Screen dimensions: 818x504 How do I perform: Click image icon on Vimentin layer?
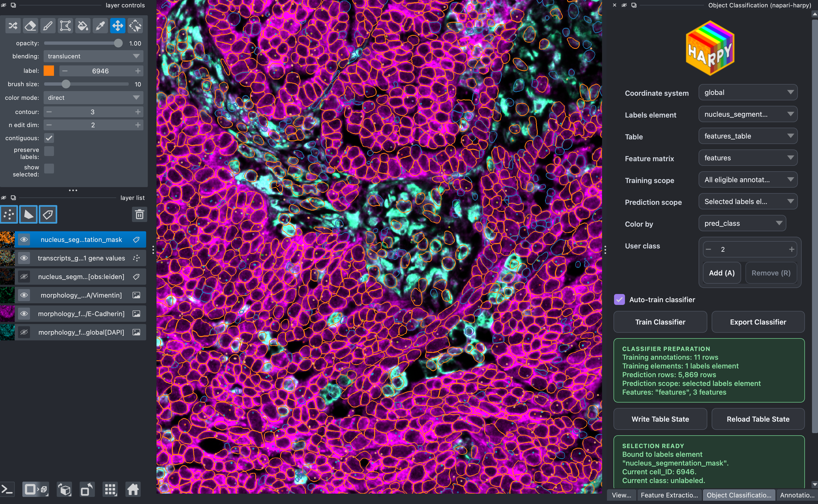tap(136, 295)
